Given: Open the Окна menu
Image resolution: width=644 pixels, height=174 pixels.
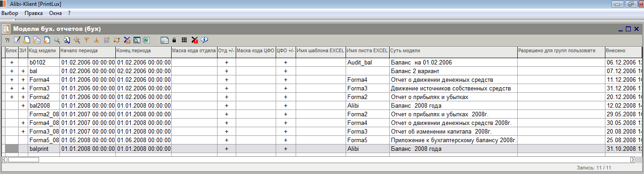Looking at the screenshot, I should click(x=55, y=13).
